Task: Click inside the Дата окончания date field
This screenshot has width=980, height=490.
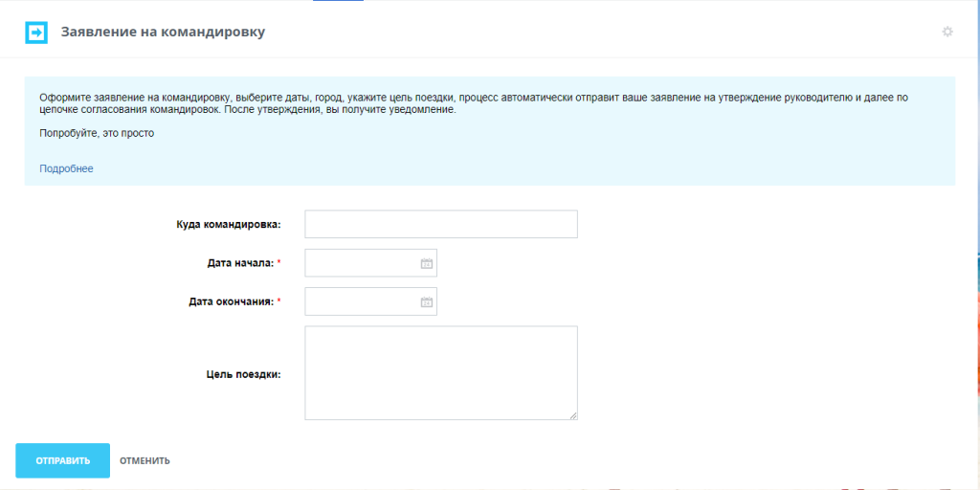Action: pyautogui.click(x=361, y=302)
